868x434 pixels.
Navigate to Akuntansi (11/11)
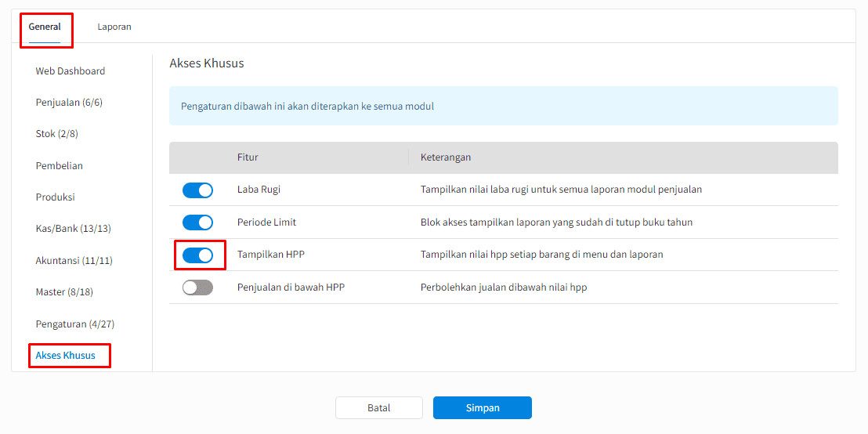click(74, 260)
